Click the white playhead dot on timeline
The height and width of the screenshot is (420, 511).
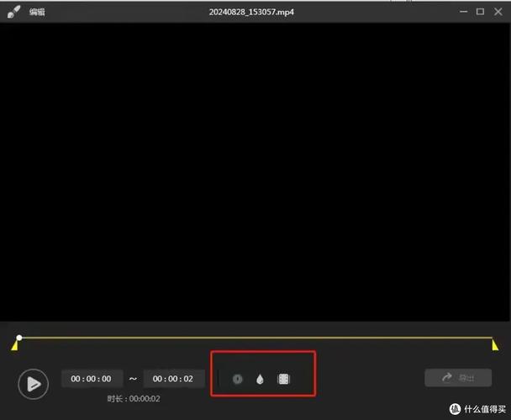[19, 338]
